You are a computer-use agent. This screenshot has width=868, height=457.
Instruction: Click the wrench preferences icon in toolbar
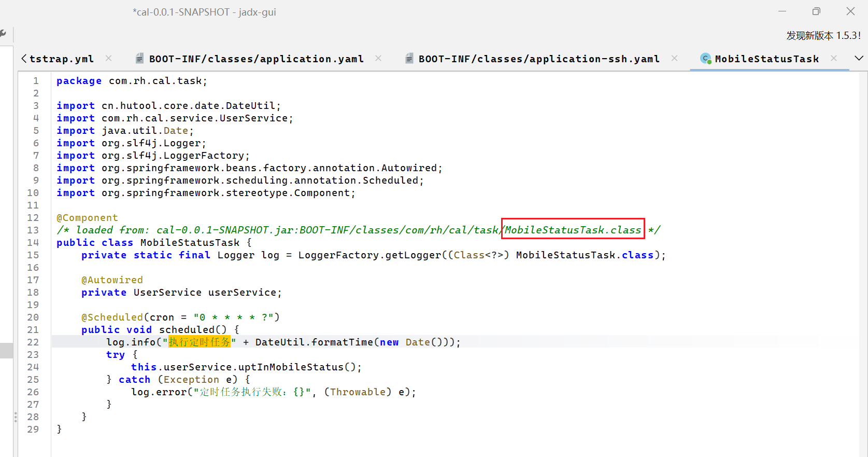(3, 34)
